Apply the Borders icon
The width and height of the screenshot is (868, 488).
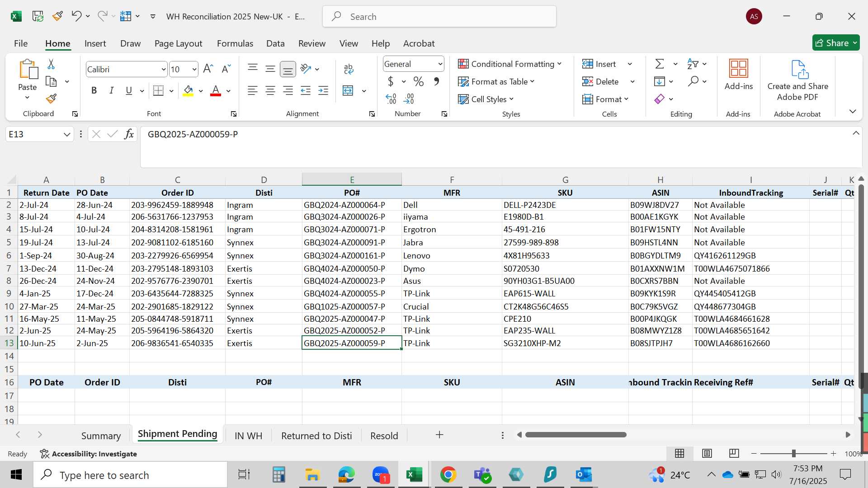click(158, 90)
